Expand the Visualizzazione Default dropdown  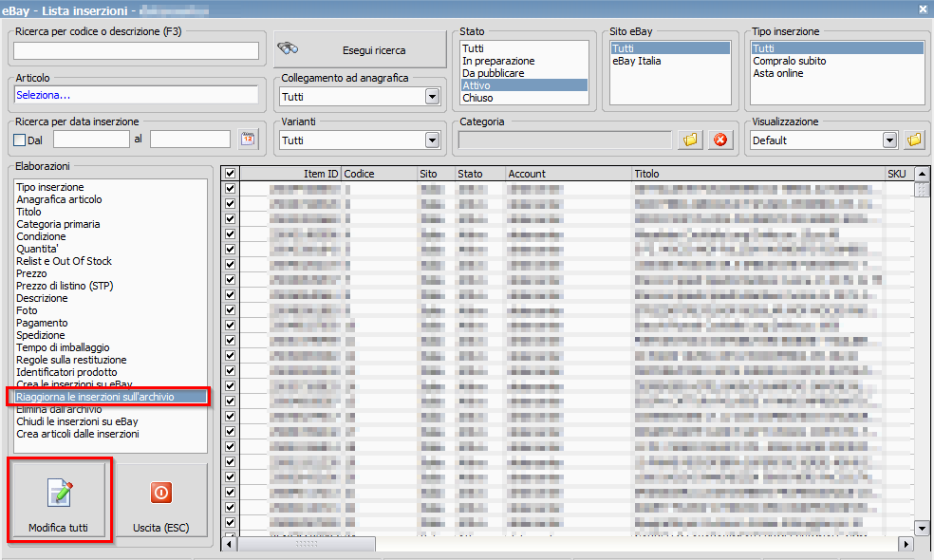[890, 140]
